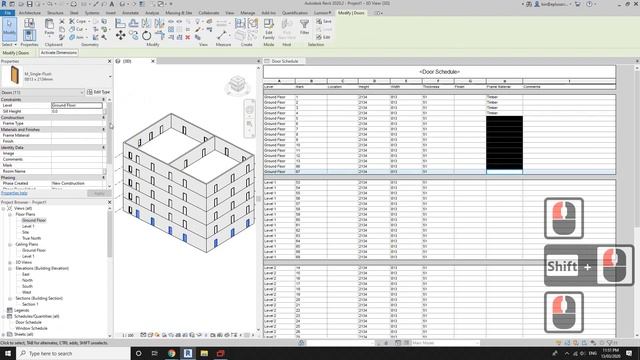Select the Move tool with four arrows

(x=120, y=36)
